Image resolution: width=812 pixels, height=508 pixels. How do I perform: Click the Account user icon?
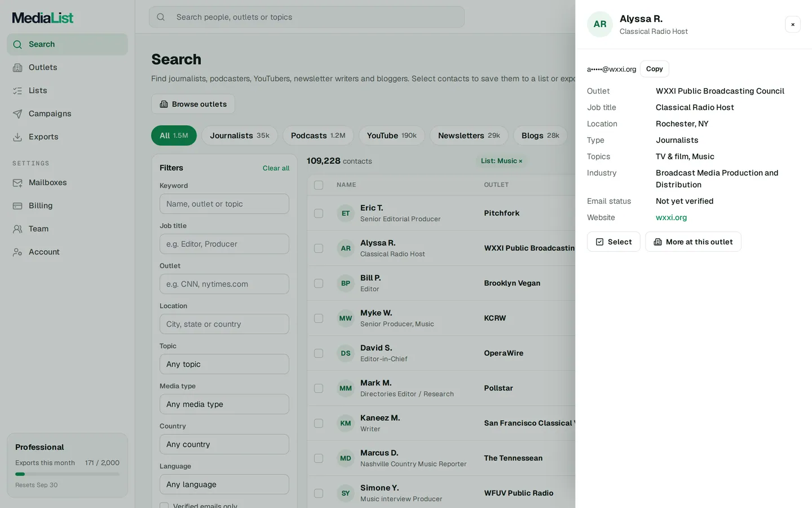(x=17, y=252)
